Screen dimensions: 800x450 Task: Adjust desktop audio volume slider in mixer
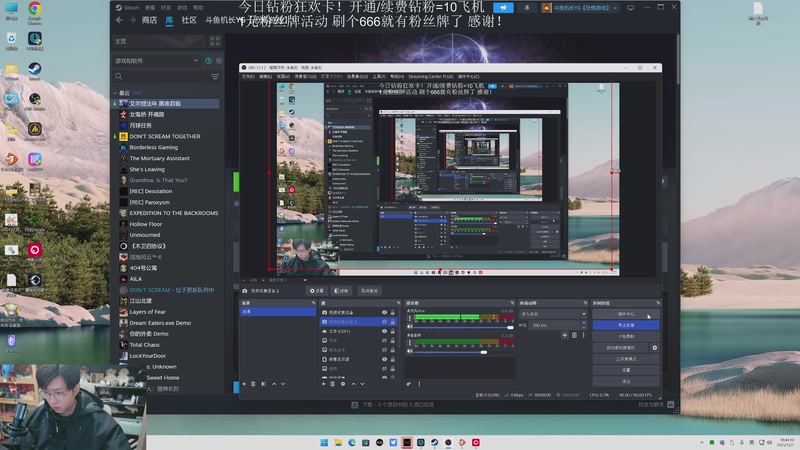464,327
